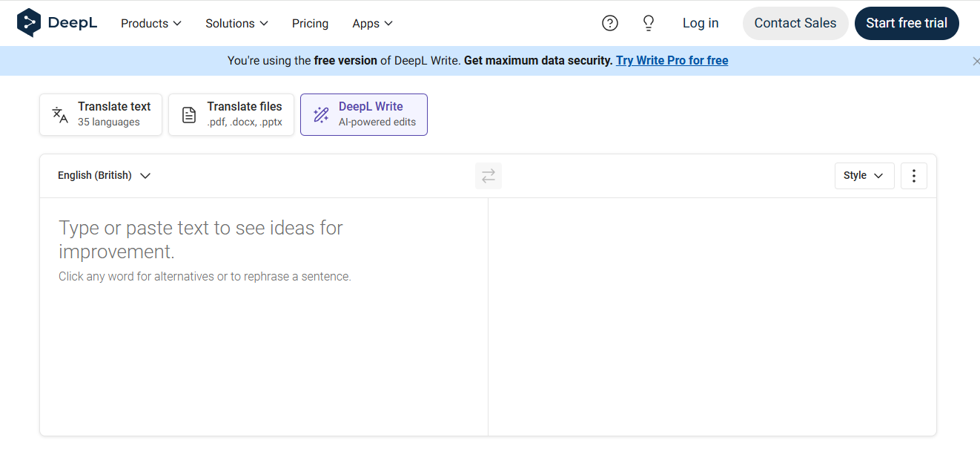This screenshot has width=980, height=469.
Task: Click the Log in link
Action: coord(700,23)
